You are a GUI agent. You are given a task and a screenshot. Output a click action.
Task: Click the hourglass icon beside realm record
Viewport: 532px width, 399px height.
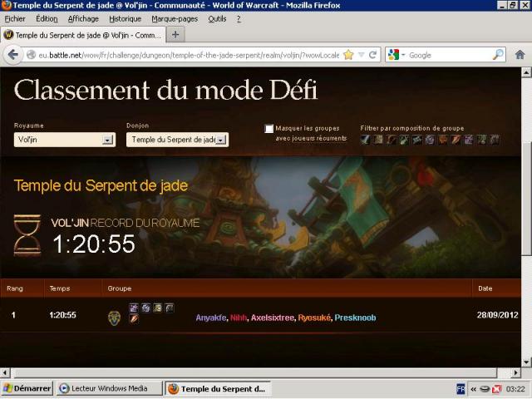[x=27, y=234]
